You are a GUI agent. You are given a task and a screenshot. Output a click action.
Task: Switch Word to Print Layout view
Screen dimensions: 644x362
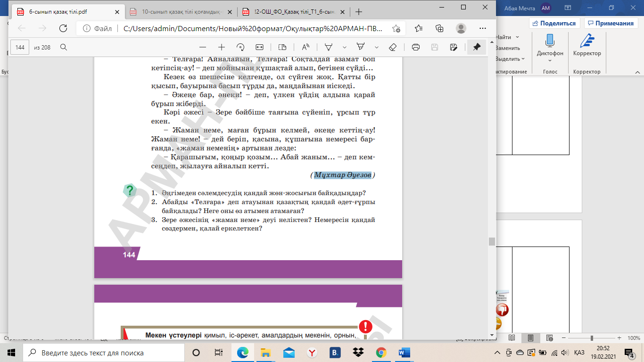pyautogui.click(x=530, y=338)
